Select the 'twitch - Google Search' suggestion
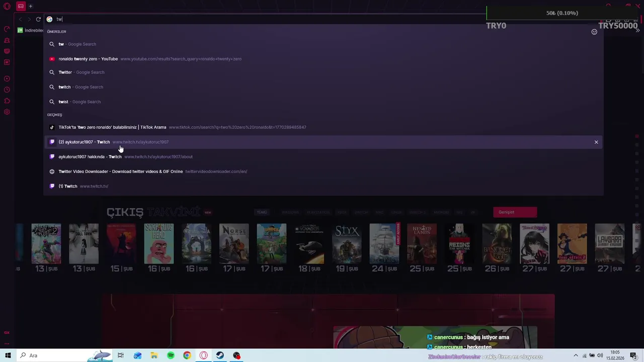 pyautogui.click(x=324, y=87)
